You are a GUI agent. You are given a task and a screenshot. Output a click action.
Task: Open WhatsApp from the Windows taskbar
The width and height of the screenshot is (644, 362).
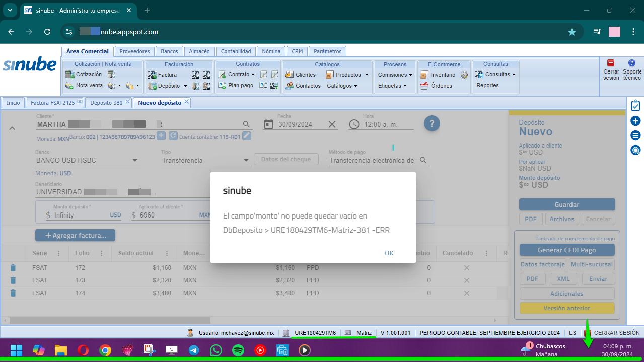216,350
